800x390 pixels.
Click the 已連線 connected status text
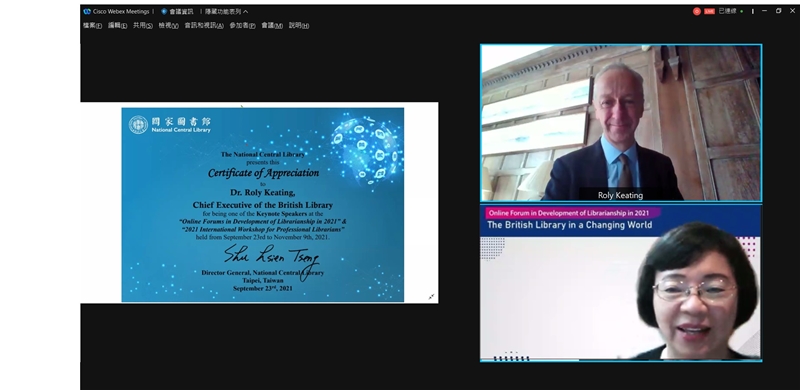coord(728,11)
